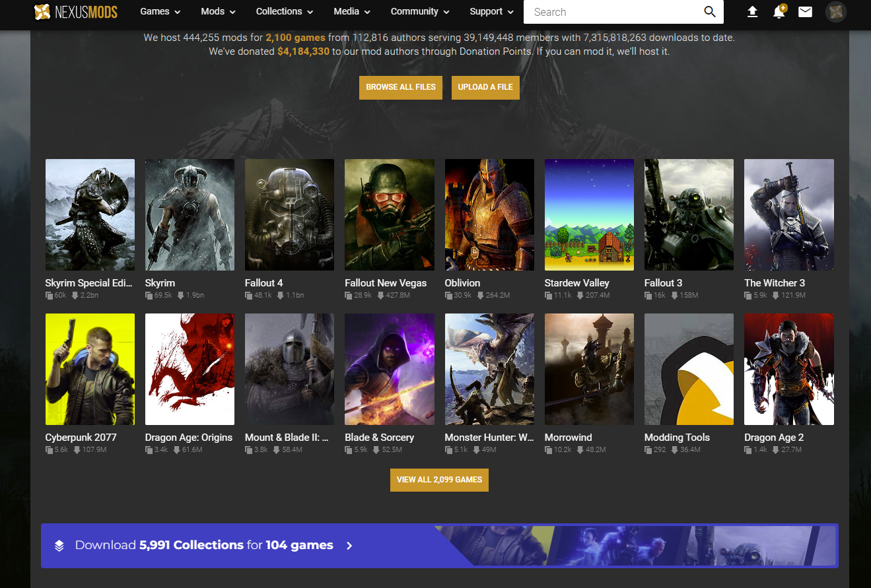The image size is (871, 588).
Task: Click the Oblivion title text
Action: (463, 282)
